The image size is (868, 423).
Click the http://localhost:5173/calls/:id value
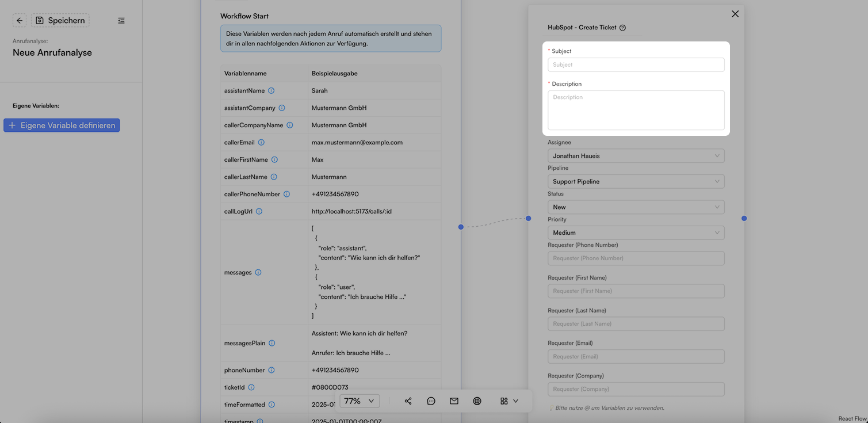pos(351,211)
